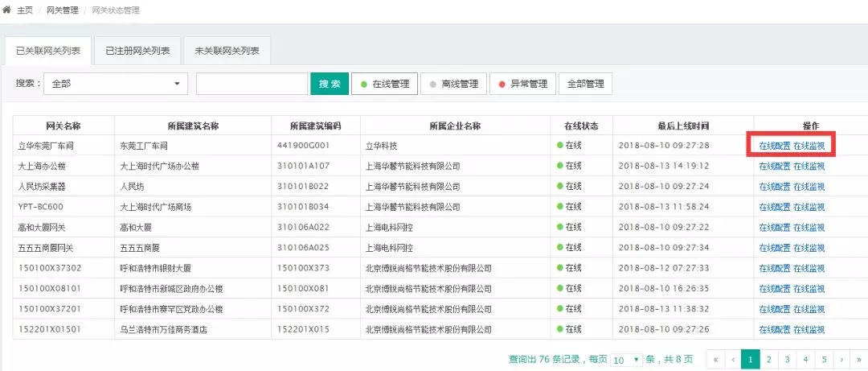This screenshot has height=371, width=868.
Task: Go to previous page with ‹ button
Action: 733,360
